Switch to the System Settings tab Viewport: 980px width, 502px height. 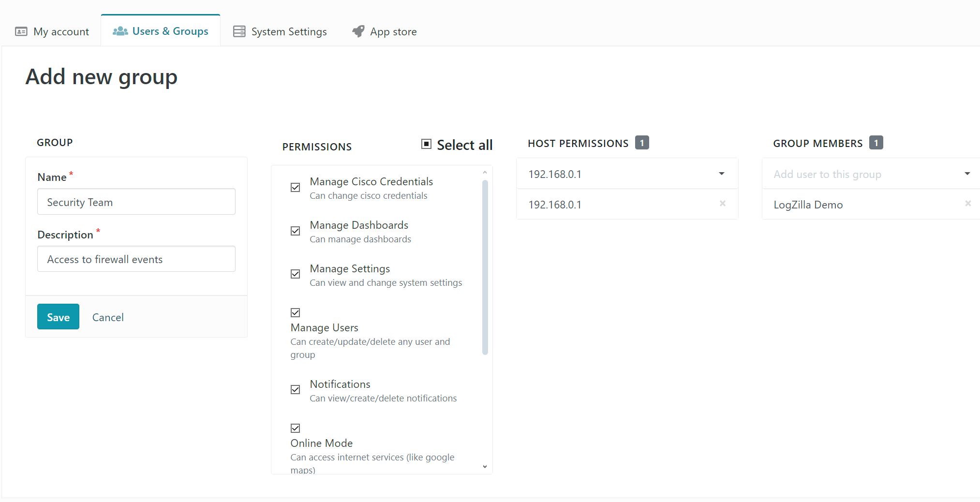click(280, 31)
